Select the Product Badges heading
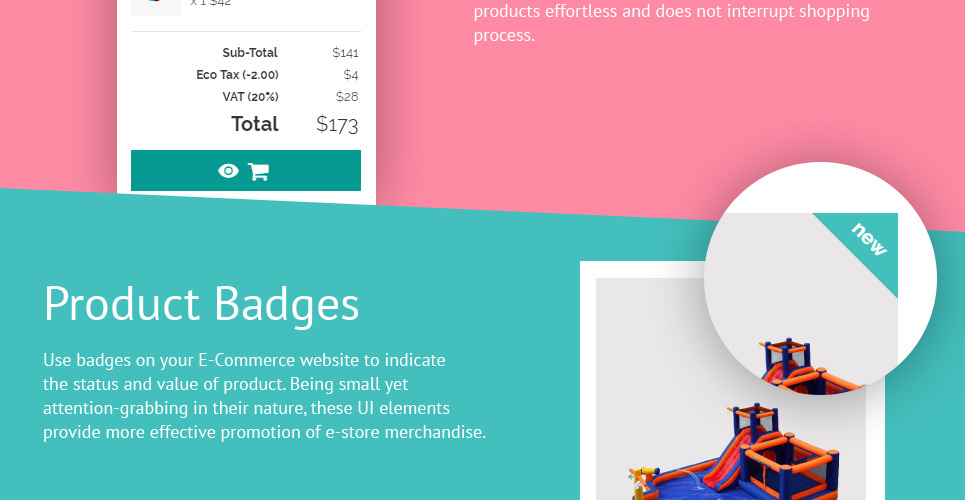 (201, 304)
